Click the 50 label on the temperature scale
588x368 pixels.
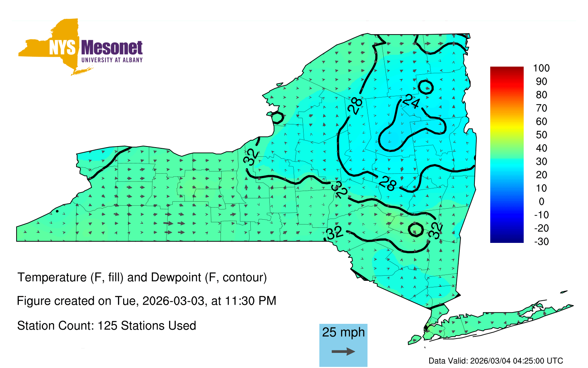point(541,135)
